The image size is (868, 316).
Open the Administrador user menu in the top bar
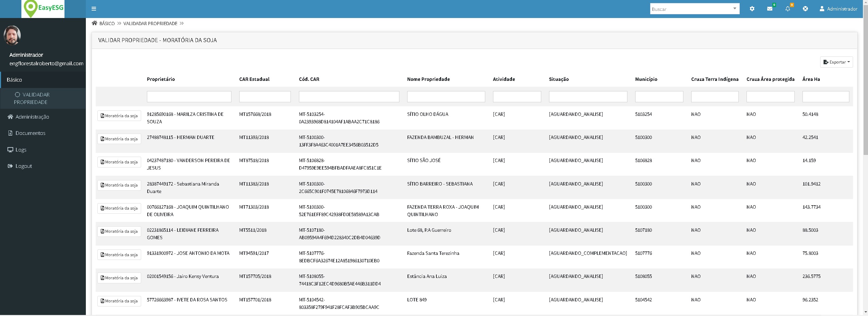tap(838, 9)
